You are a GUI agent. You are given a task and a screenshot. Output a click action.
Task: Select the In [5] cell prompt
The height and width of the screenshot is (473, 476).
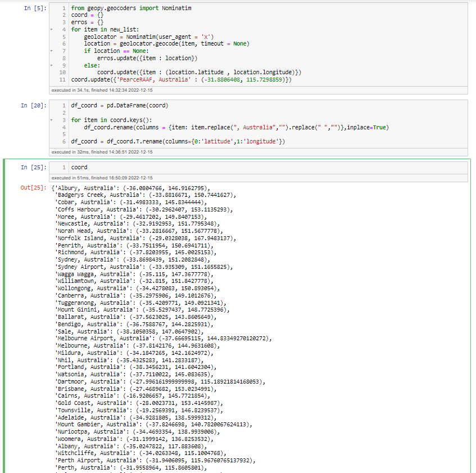pyautogui.click(x=35, y=8)
